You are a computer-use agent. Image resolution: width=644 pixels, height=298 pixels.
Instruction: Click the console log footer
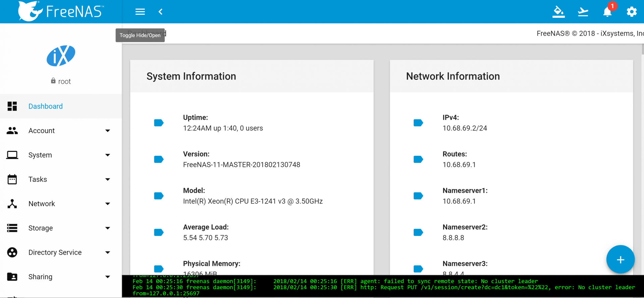[x=382, y=287]
